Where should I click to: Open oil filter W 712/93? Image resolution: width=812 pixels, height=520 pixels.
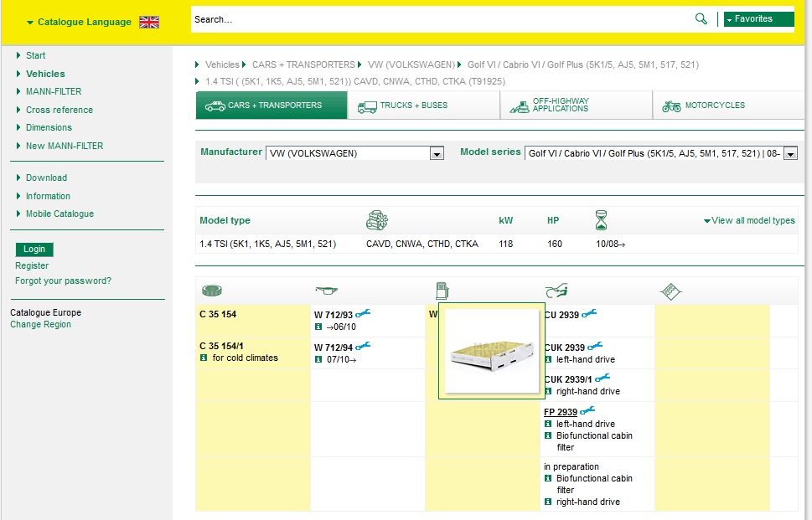[x=334, y=315]
